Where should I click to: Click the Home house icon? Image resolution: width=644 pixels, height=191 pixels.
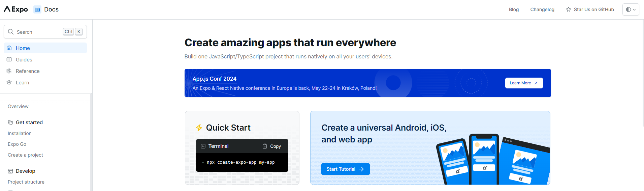tap(9, 48)
